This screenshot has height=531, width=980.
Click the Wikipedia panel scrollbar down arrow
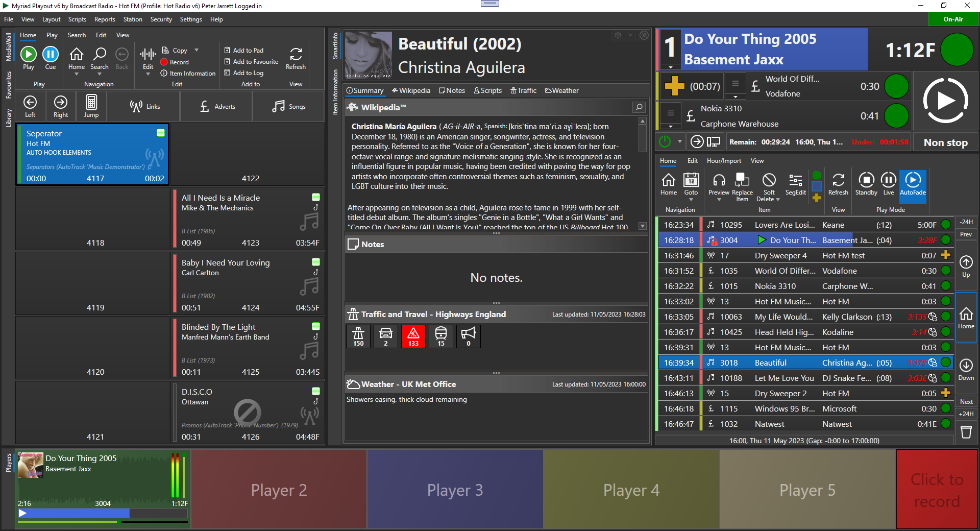click(x=643, y=226)
